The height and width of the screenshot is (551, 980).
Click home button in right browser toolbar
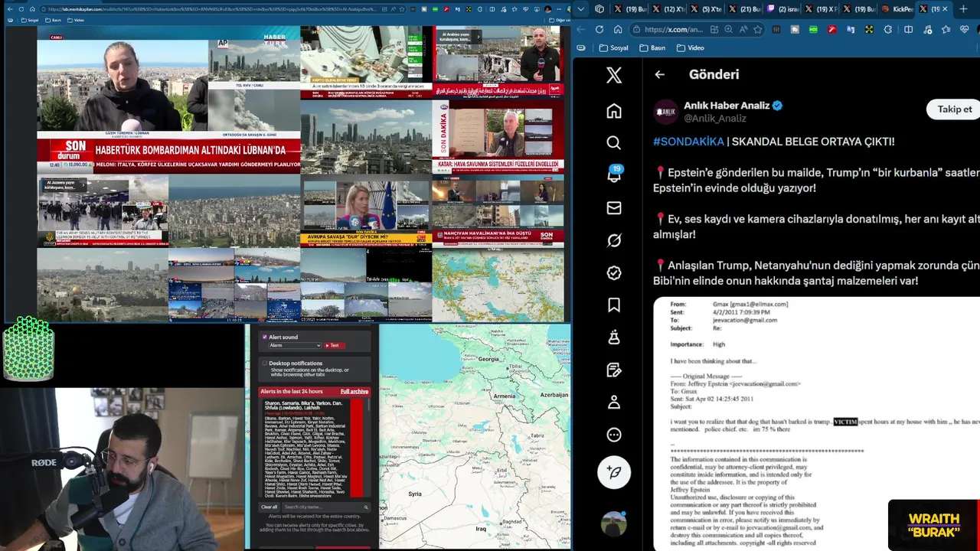[x=618, y=30]
